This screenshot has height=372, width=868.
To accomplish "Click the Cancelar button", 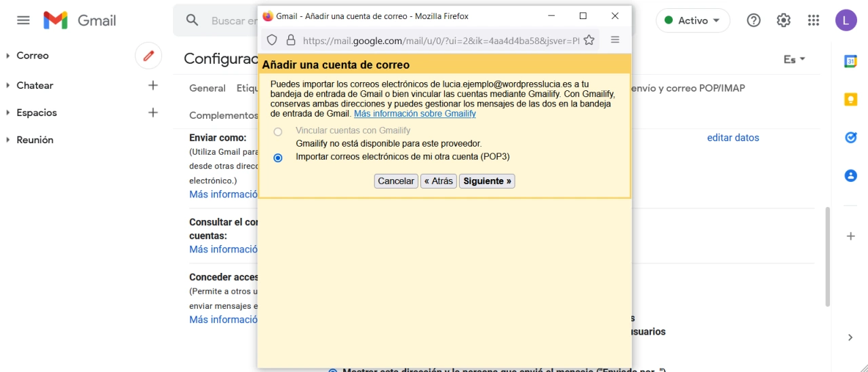I will click(x=396, y=181).
